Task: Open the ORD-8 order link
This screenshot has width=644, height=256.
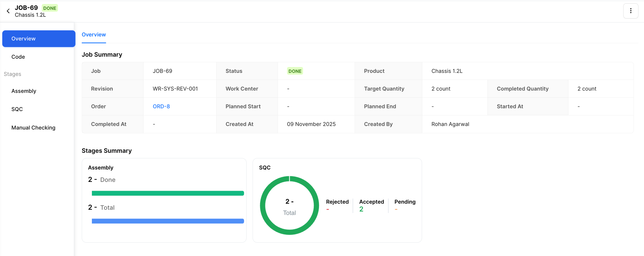Action: [161, 106]
